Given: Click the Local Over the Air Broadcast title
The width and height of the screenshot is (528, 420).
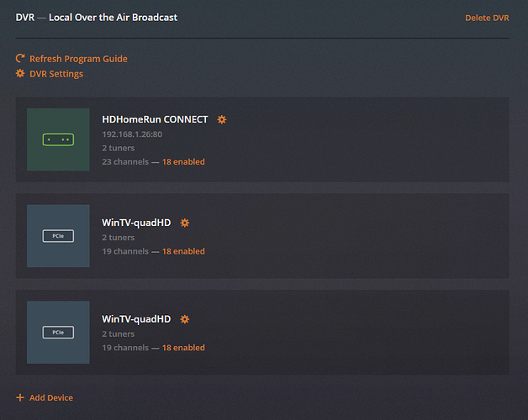Looking at the screenshot, I should pos(114,18).
